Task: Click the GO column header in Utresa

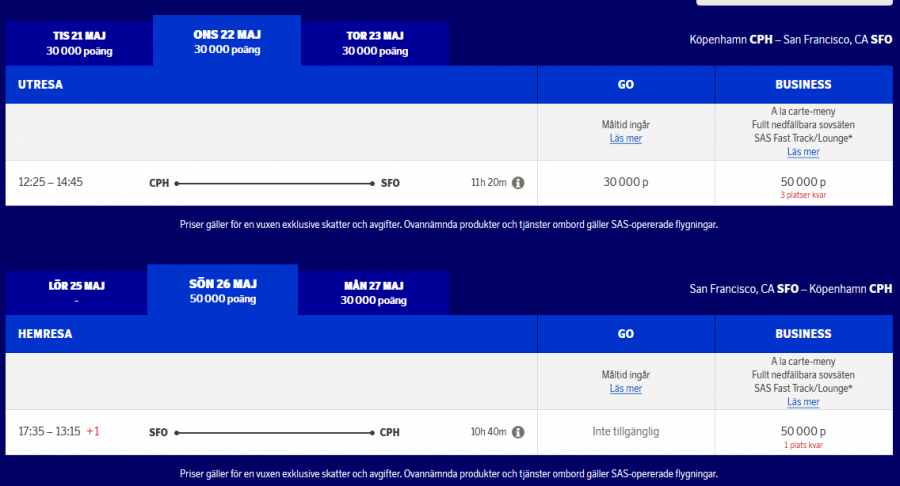Action: [x=626, y=85]
